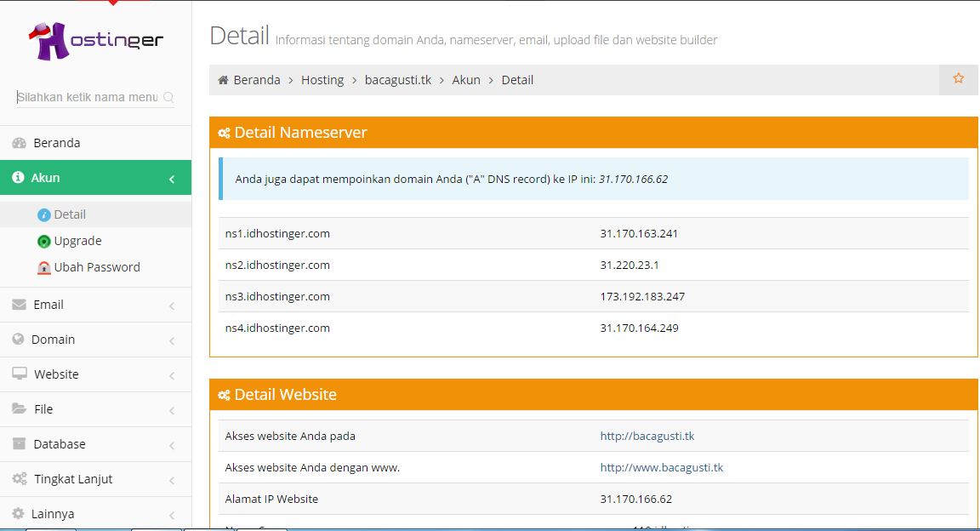Click the Domain globe icon
Viewport: 980px width, 531px height.
(19, 339)
